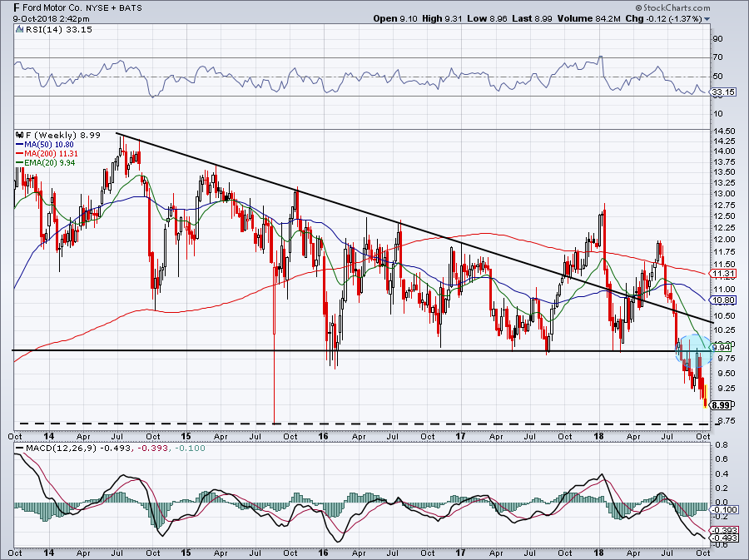This screenshot has width=749, height=560.
Task: Click the boxed 8.99 last price tag
Action: tap(722, 405)
